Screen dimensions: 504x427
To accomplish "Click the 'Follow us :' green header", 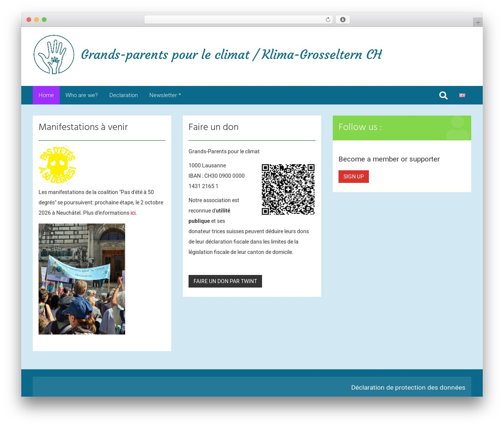I will pos(402,128).
